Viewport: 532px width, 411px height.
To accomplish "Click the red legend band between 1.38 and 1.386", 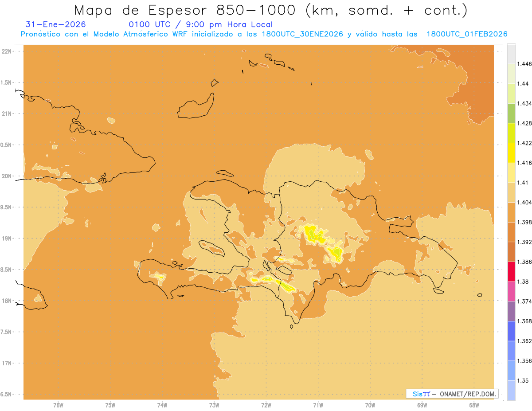I will pos(511,272).
